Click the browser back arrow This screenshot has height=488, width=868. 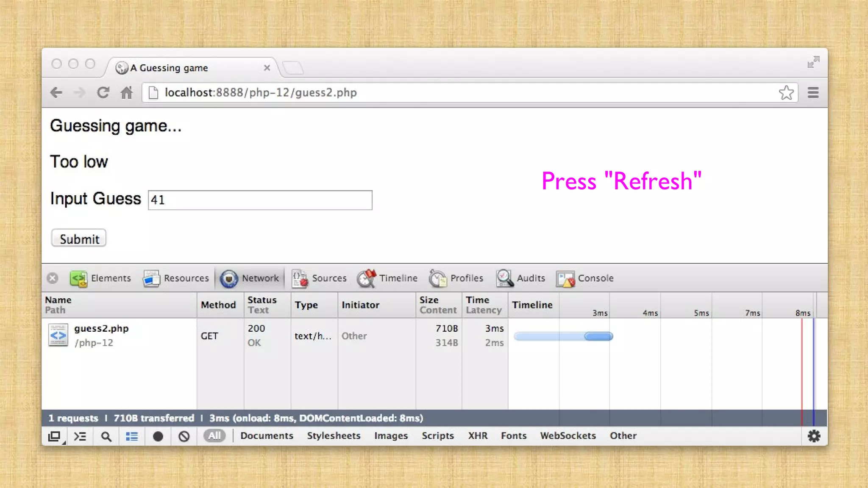pyautogui.click(x=56, y=92)
